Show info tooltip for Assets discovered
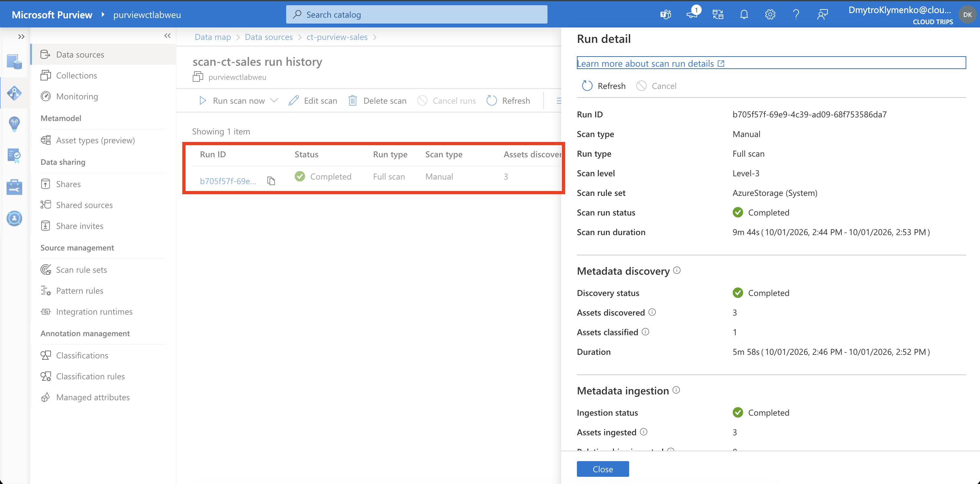980x484 pixels. coord(652,312)
